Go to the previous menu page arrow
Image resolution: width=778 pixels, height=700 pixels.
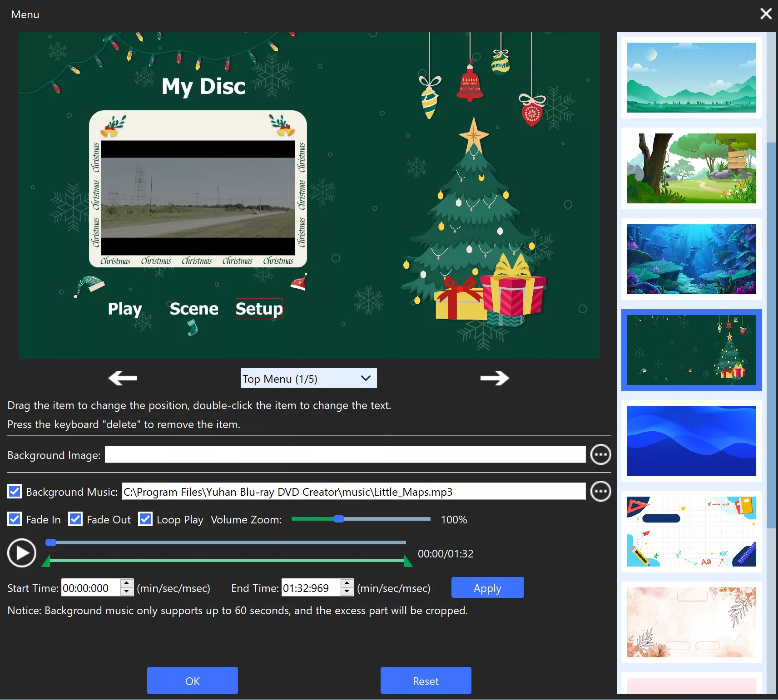[x=123, y=378]
